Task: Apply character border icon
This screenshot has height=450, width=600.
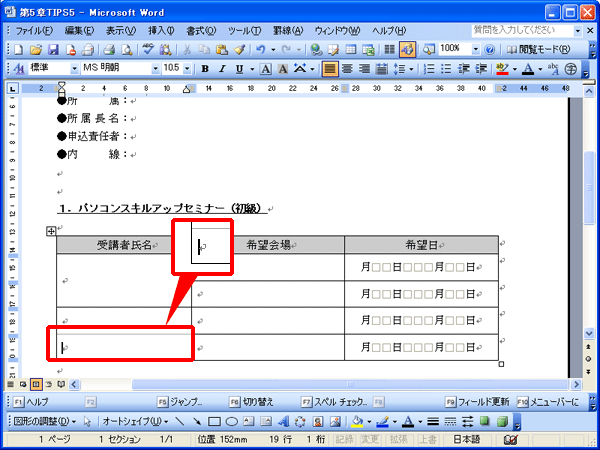Action: point(266,69)
